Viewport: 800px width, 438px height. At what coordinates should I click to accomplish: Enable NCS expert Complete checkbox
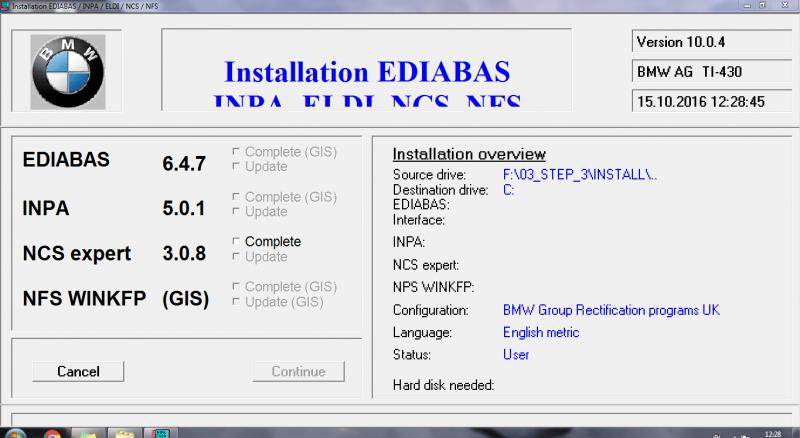click(x=236, y=242)
